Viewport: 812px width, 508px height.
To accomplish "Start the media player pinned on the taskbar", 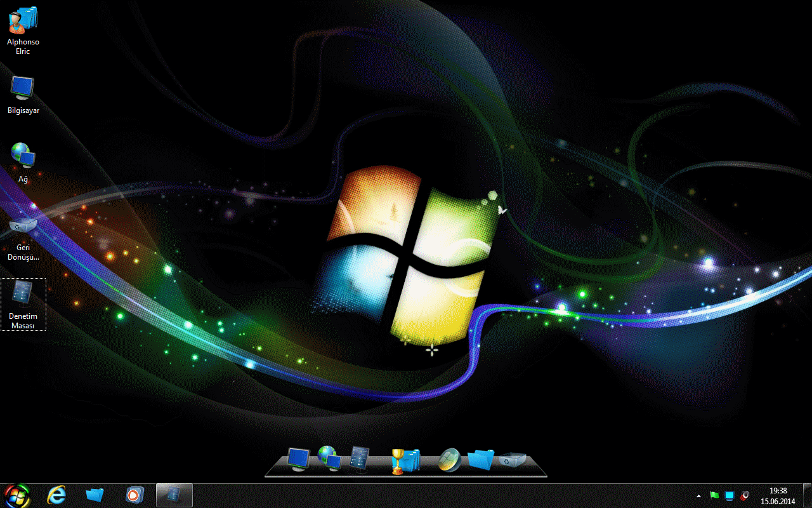I will click(x=133, y=495).
